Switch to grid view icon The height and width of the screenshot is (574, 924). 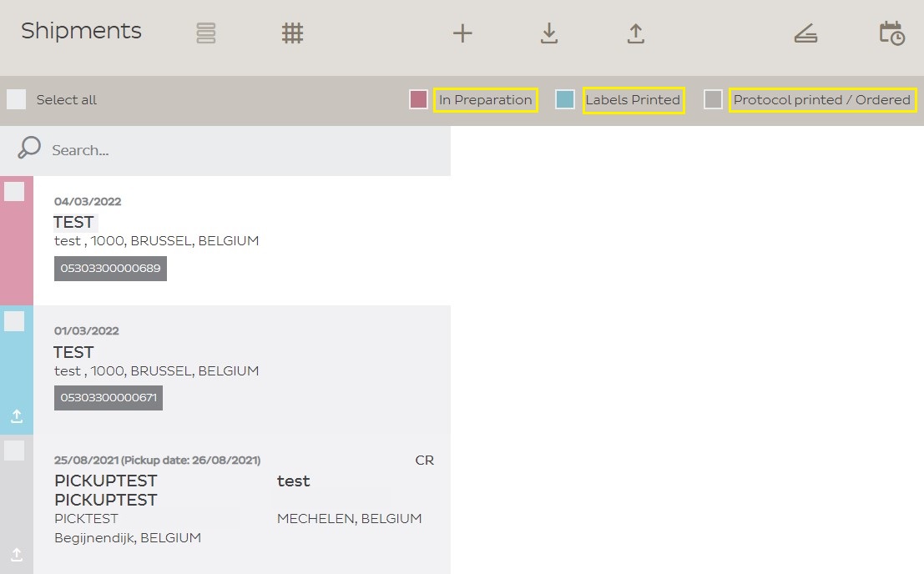click(x=292, y=33)
